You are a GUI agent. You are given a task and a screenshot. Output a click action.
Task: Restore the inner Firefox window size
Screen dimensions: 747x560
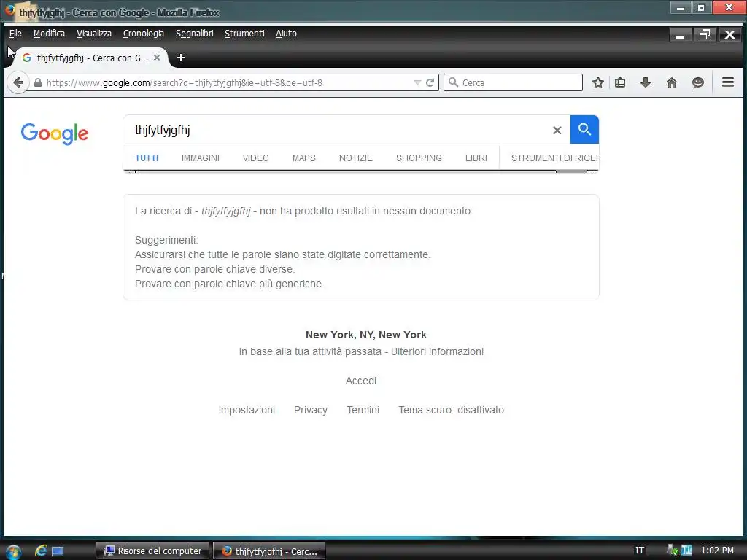[x=705, y=35]
